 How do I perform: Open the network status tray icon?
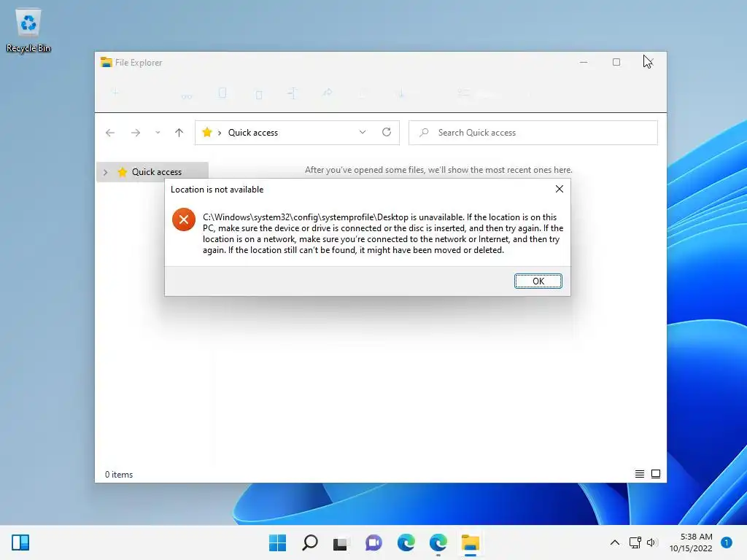point(635,542)
